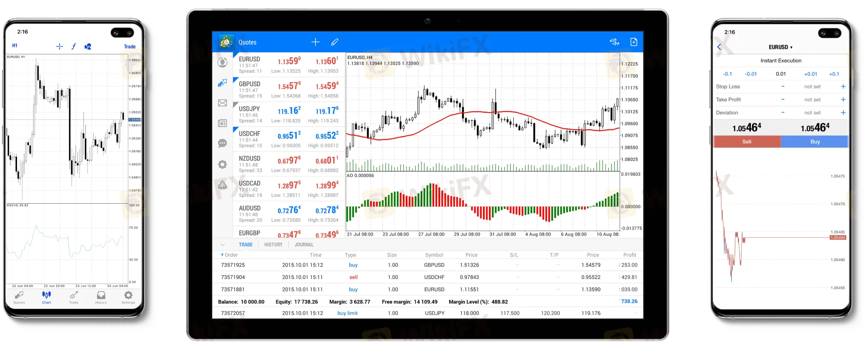Increase Stop Loss with plus button
Screen dimensions: 868x350
[843, 86]
